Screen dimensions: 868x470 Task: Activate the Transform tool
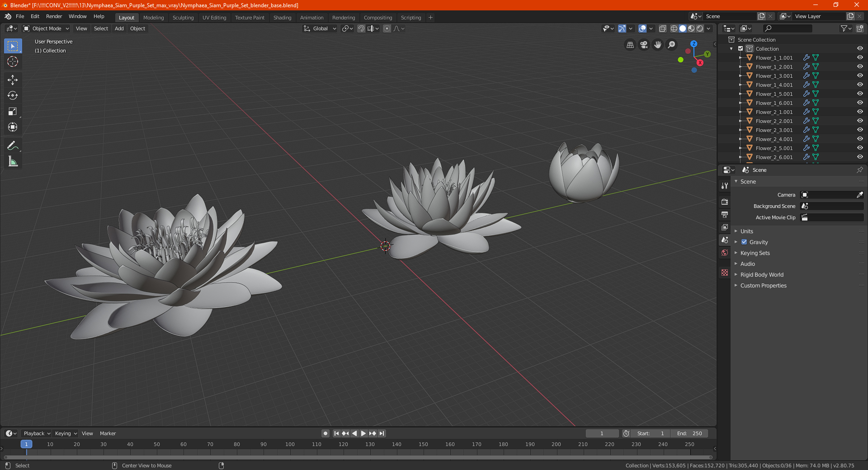pos(13,127)
